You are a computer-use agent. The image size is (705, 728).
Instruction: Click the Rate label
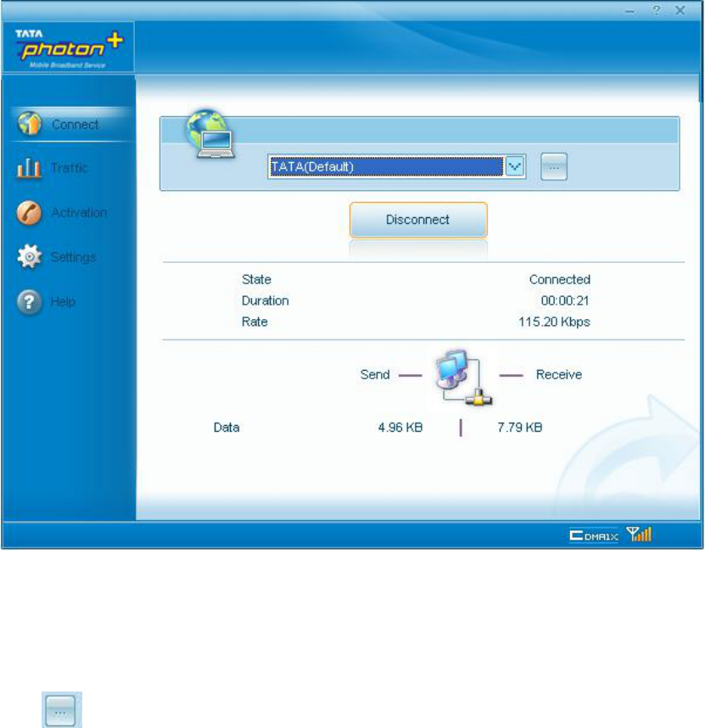coord(255,322)
